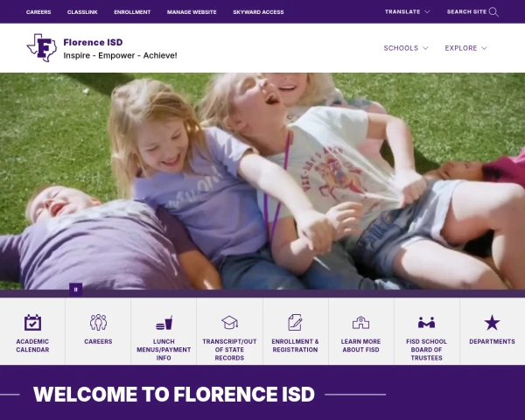The image size is (525, 420).
Task: Open Manage Website link
Action: point(192,12)
